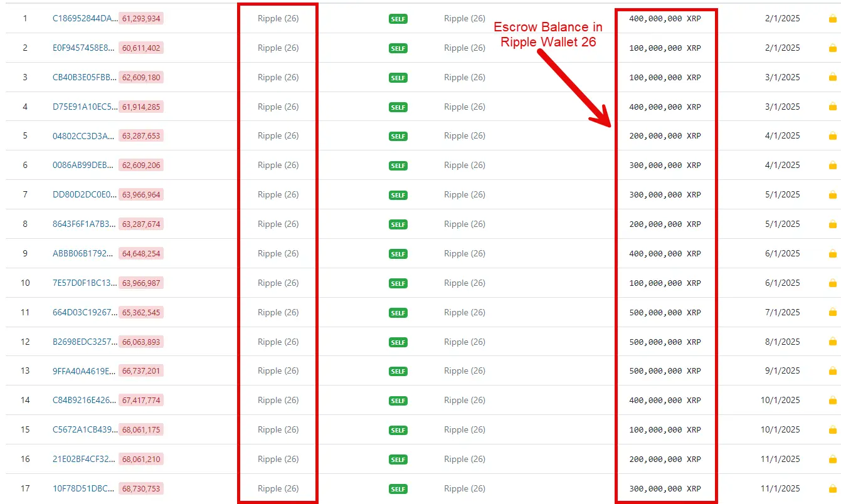This screenshot has height=504, width=841.
Task: Open transaction 04802CC3D3A...
Action: pos(84,136)
